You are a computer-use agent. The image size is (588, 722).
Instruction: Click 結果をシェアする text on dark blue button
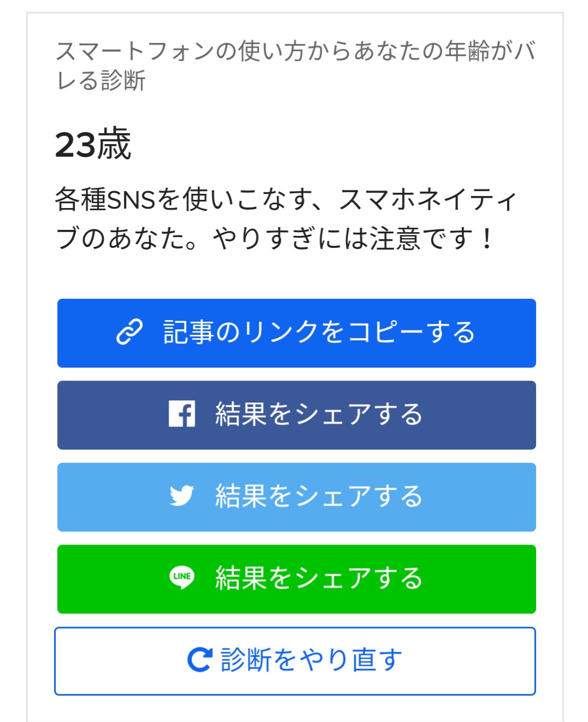point(319,414)
